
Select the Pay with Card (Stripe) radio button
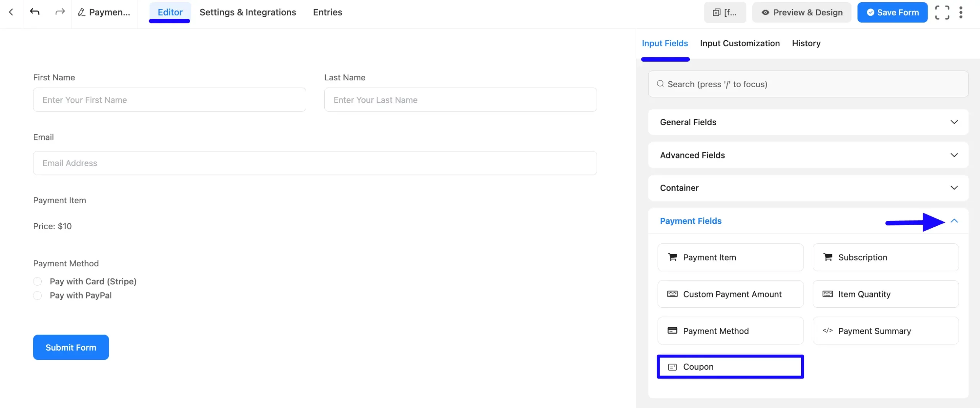coord(37,281)
